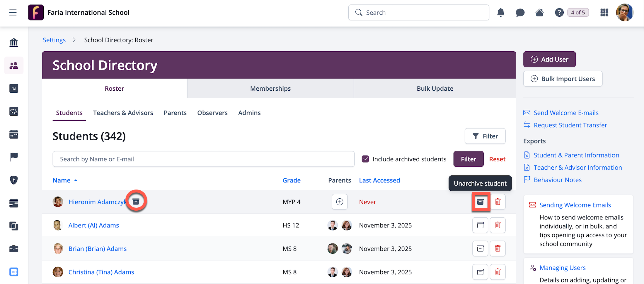Delete Albert (Al) Adams with trash icon
The image size is (644, 284).
[x=498, y=225]
